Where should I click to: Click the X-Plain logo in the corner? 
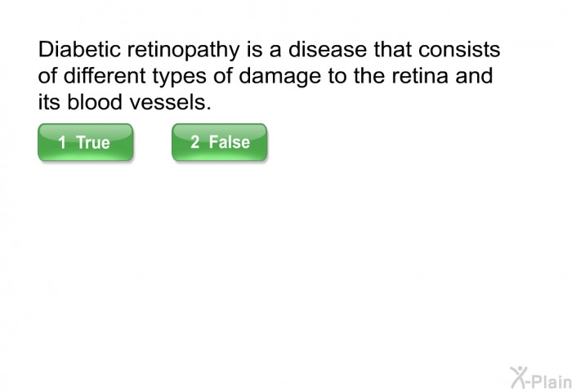[x=541, y=378]
